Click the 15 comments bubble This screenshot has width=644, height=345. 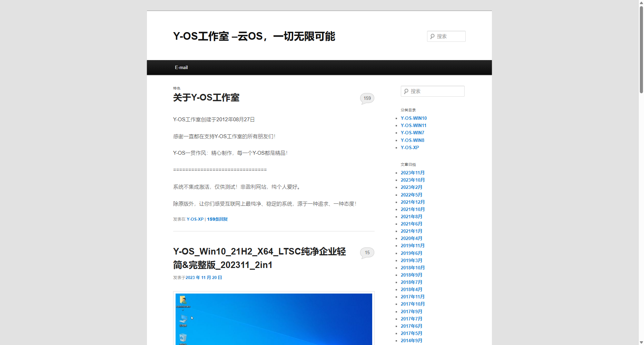click(x=367, y=253)
